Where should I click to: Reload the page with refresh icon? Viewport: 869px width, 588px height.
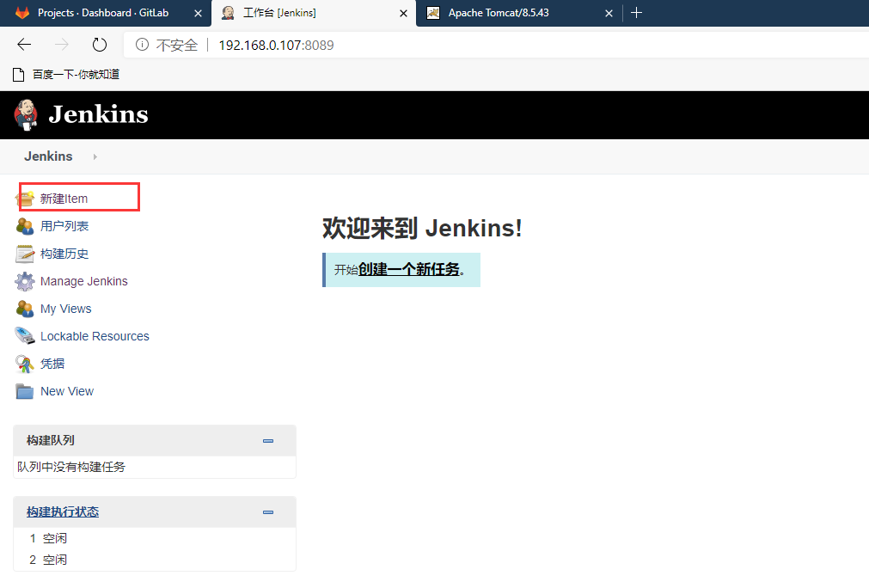100,45
